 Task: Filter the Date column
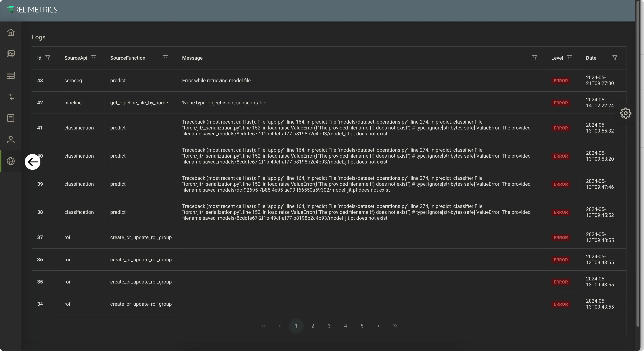615,58
